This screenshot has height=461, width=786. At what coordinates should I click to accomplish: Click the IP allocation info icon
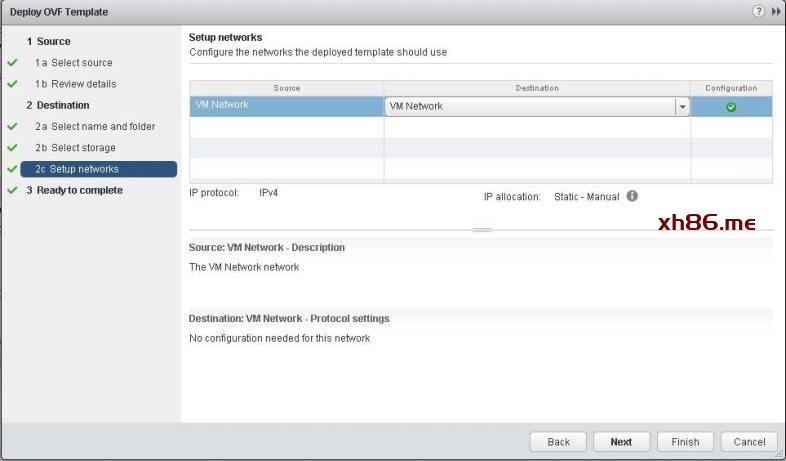632,196
